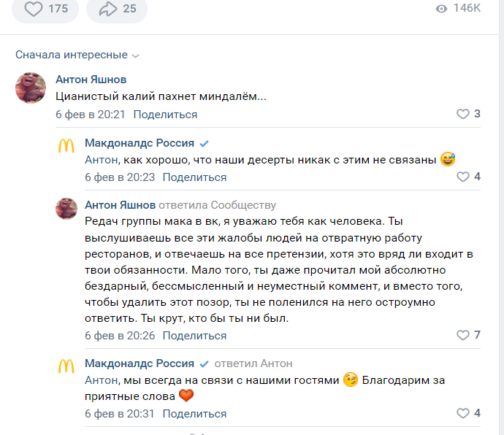The height and width of the screenshot is (435, 504).
Task: Click the verified checkmark on 20:23 reply
Action: pyautogui.click(x=205, y=143)
